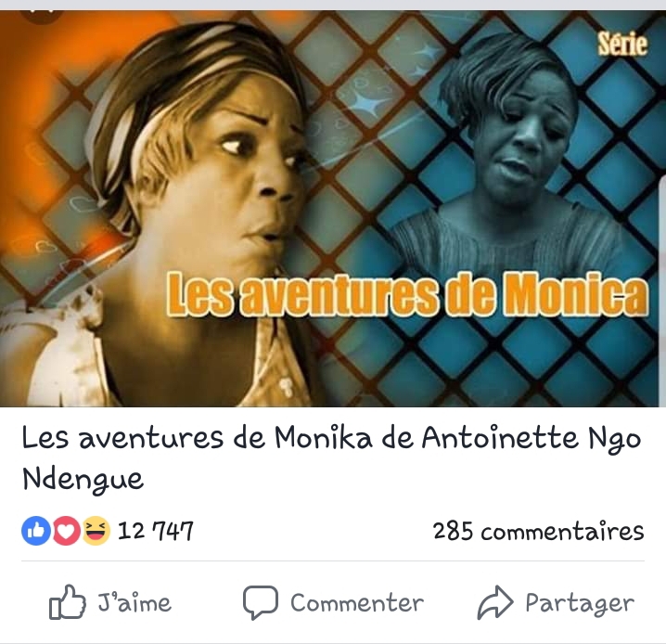Click the yellow Haha laughing reaction icon

96,531
